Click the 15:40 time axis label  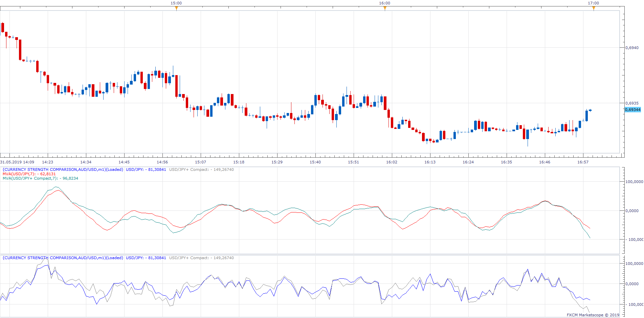315,162
